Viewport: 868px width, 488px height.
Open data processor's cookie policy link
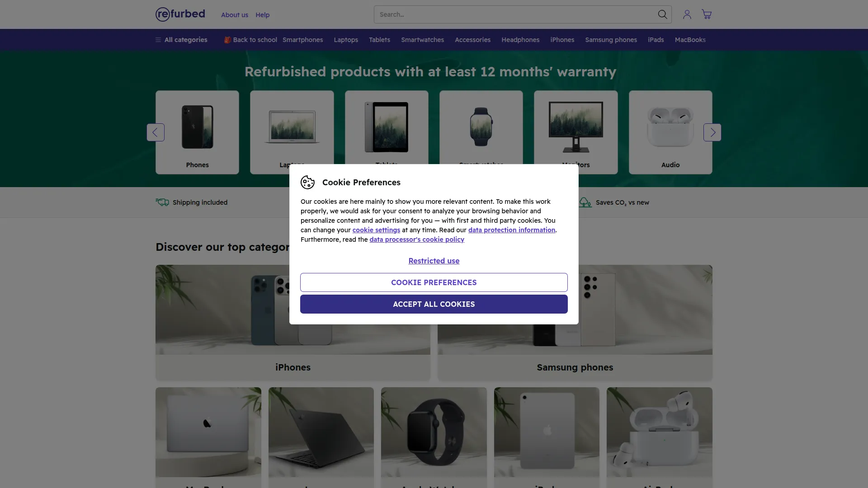417,239
